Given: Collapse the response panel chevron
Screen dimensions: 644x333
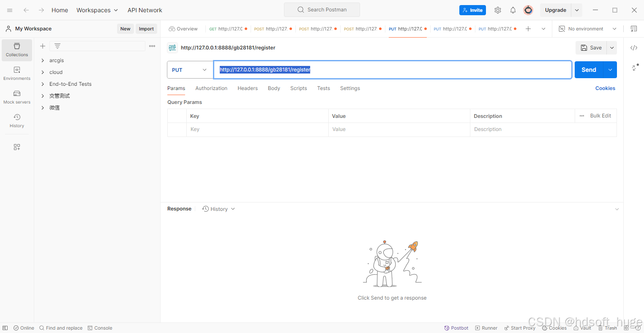Looking at the screenshot, I should [x=617, y=209].
